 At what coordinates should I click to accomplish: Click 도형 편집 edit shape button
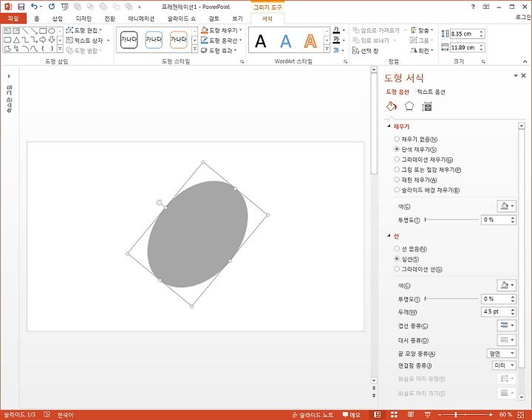click(83, 30)
